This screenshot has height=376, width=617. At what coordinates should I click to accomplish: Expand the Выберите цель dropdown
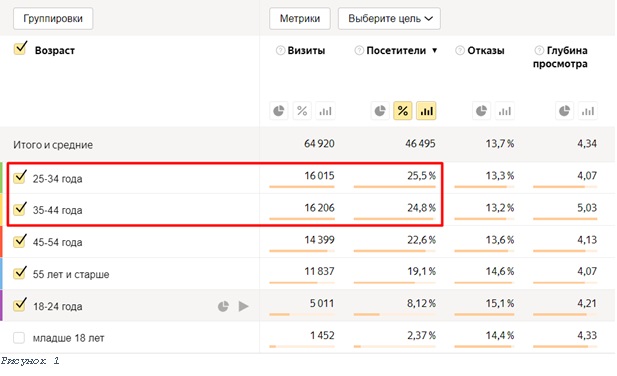click(389, 18)
